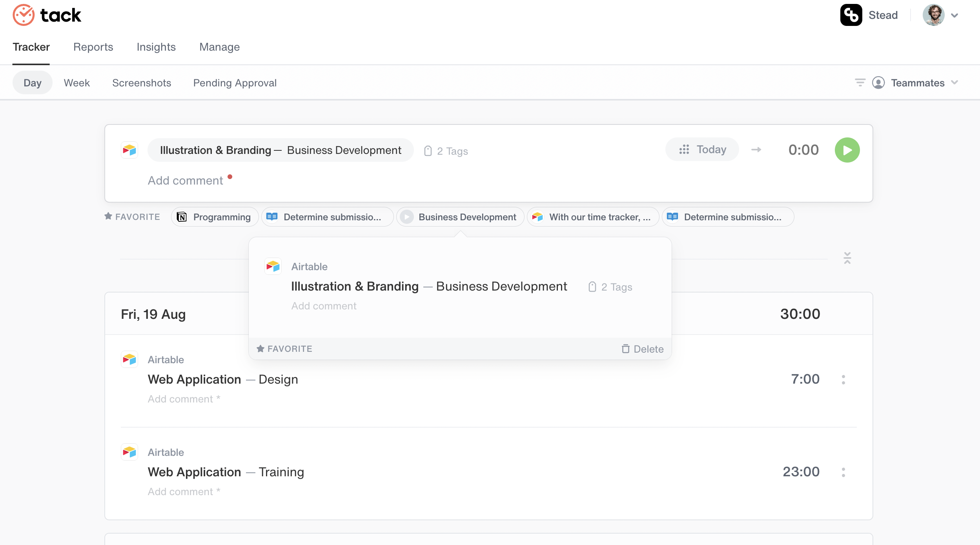Start the timer with green play button

pyautogui.click(x=847, y=150)
